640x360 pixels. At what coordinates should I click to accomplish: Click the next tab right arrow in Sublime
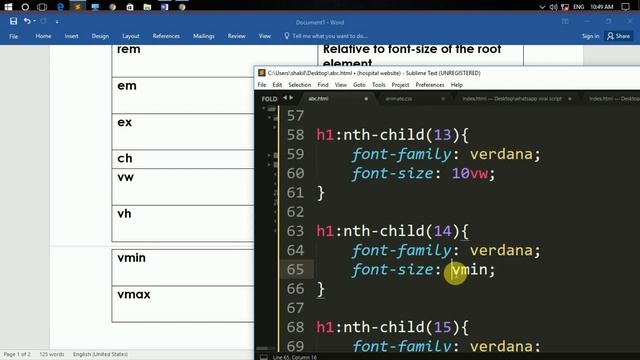tap(291, 98)
